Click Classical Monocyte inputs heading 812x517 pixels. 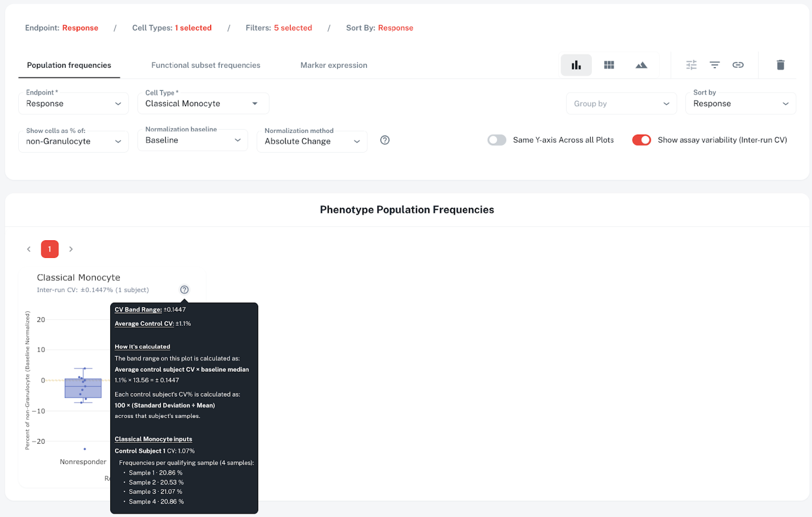click(x=153, y=439)
